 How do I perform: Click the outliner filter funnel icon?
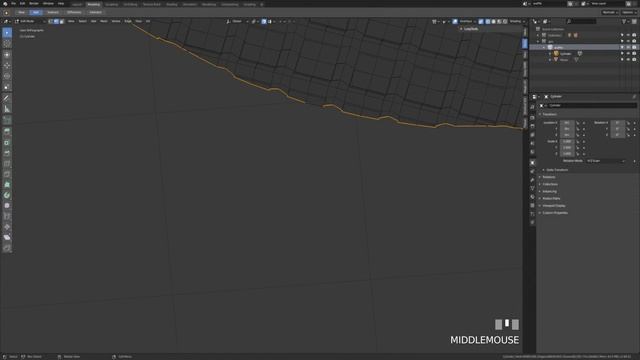pyautogui.click(x=624, y=21)
